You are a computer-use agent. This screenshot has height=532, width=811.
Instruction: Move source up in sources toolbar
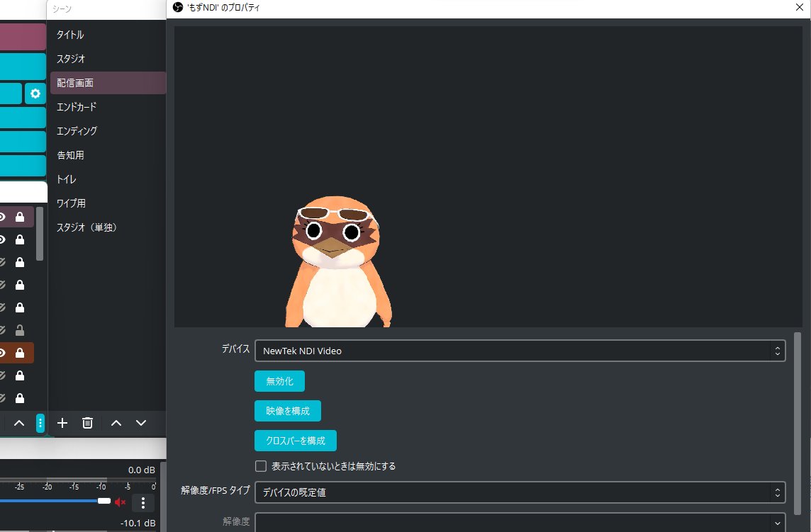(x=19, y=423)
